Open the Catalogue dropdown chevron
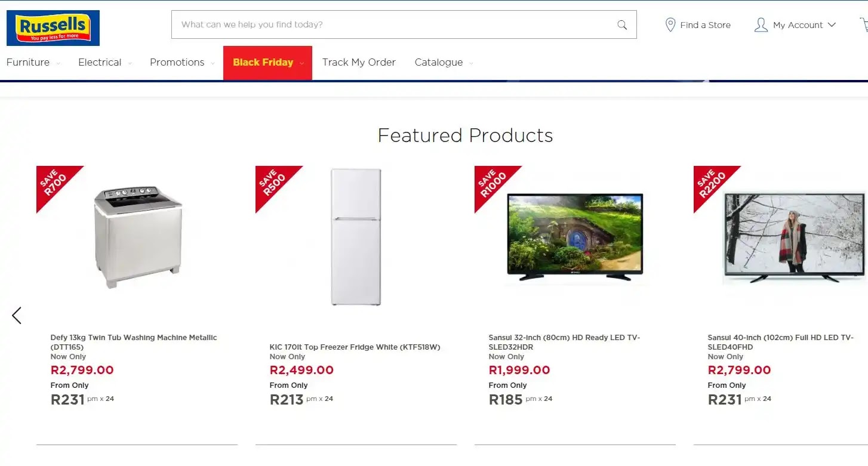The height and width of the screenshot is (466, 868). click(471, 63)
